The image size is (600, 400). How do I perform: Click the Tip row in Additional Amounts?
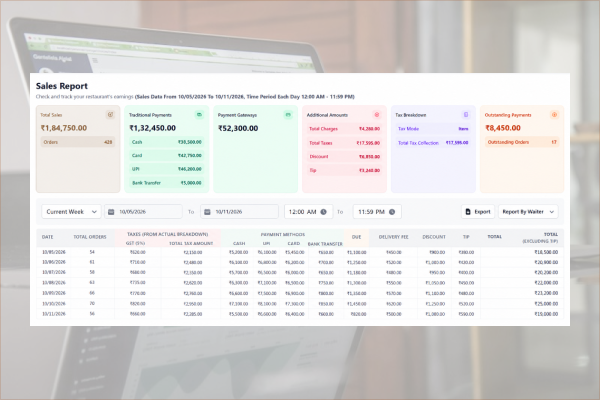pos(344,170)
